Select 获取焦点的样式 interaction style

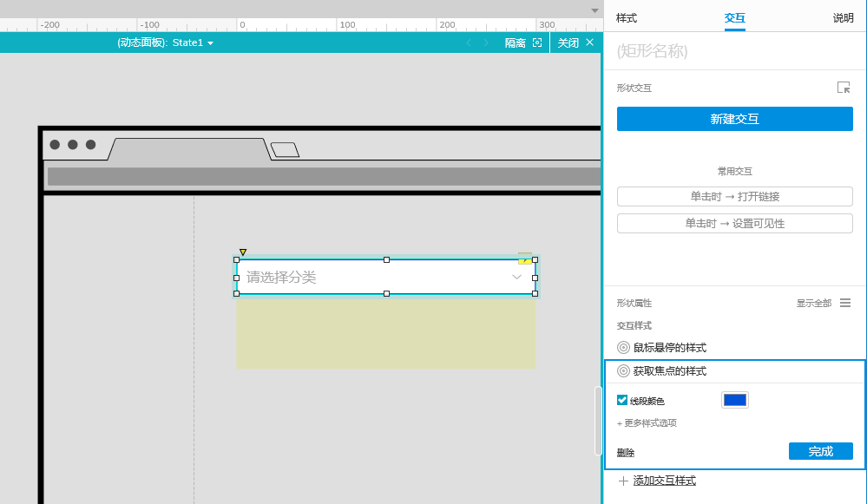(x=662, y=370)
